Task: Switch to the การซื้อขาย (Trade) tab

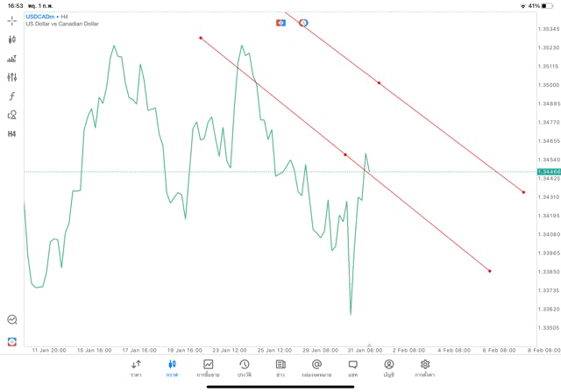Action: pos(209,368)
